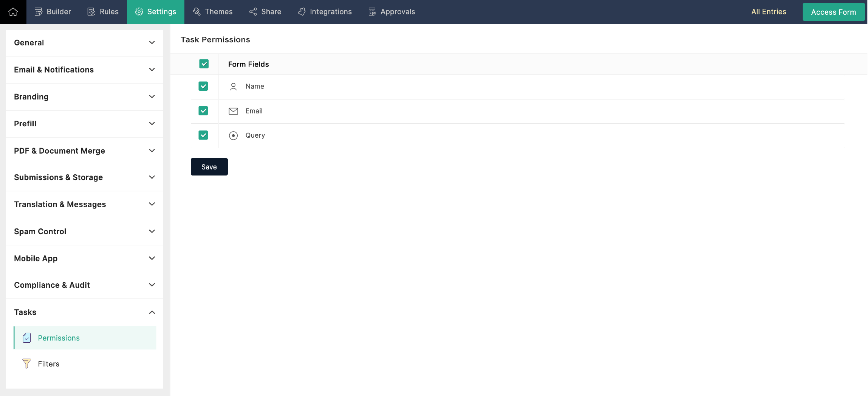Click the Settings gear icon
Image resolution: width=868 pixels, height=396 pixels.
(139, 12)
